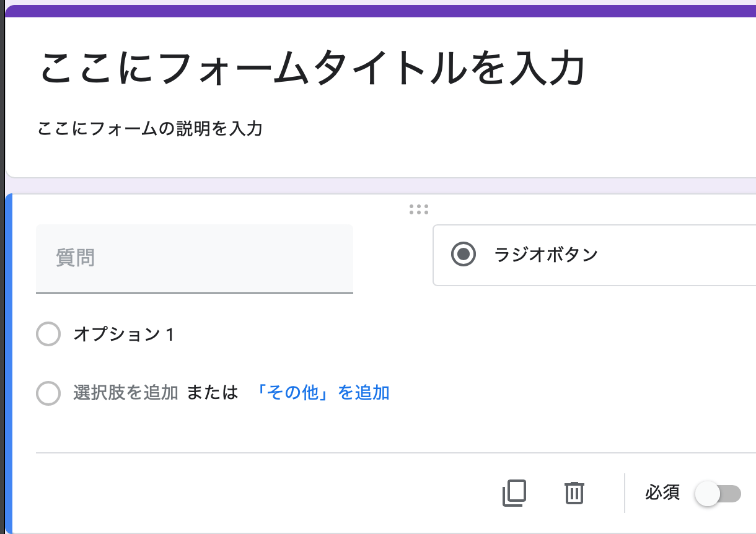Image resolution: width=756 pixels, height=534 pixels.
Task: Grab the six-dot drag handle
Action: click(x=419, y=209)
